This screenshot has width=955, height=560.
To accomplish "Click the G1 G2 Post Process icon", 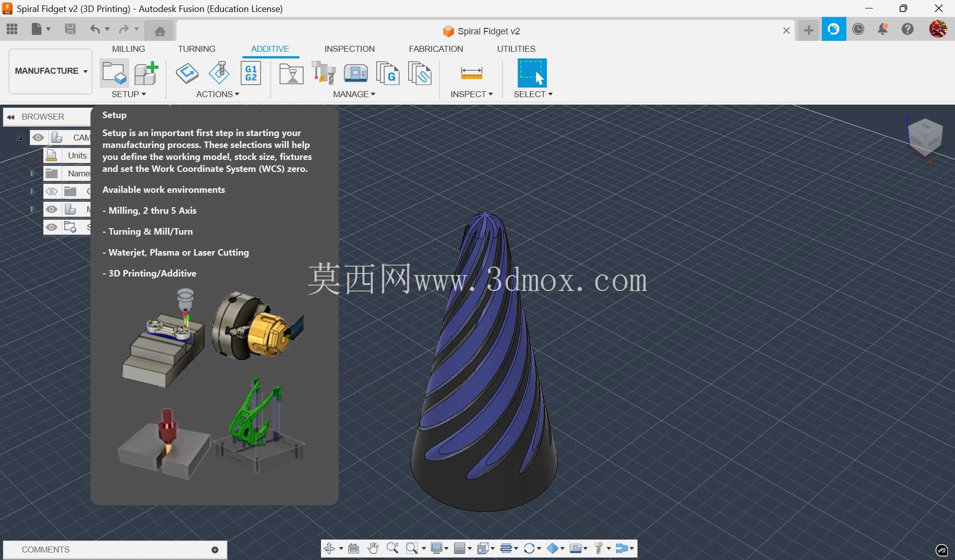I will 251,73.
